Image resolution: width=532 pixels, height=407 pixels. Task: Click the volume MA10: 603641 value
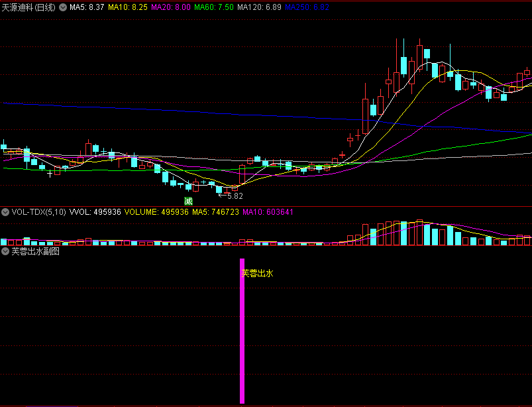click(268, 212)
